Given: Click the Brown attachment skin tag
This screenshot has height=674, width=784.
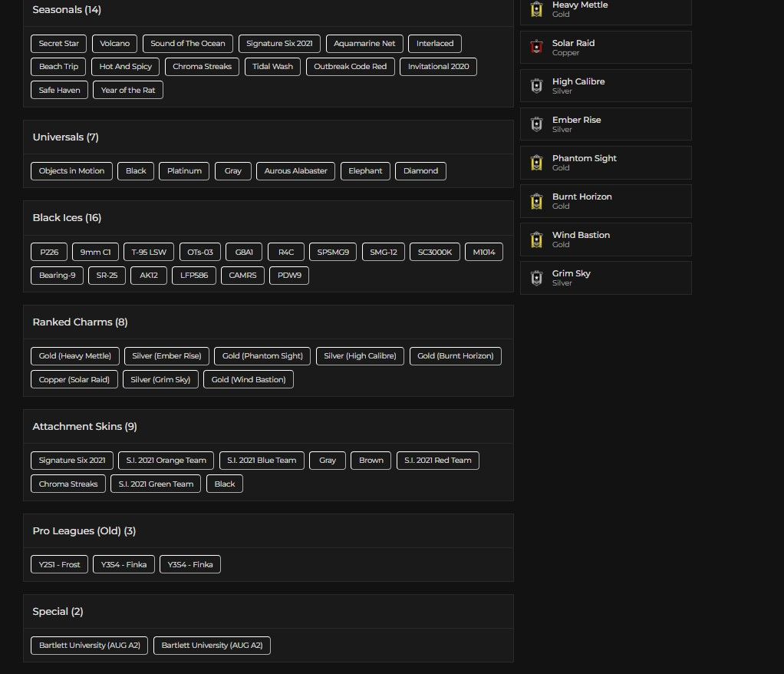Looking at the screenshot, I should (x=371, y=461).
